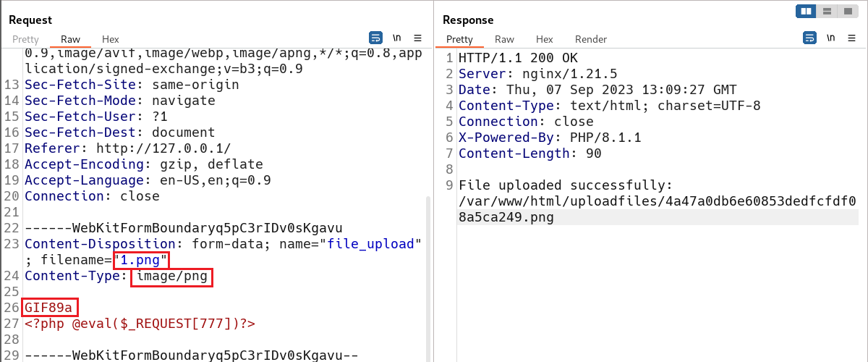Switch Request view to Pretty tab
868x362 pixels.
pos(25,39)
